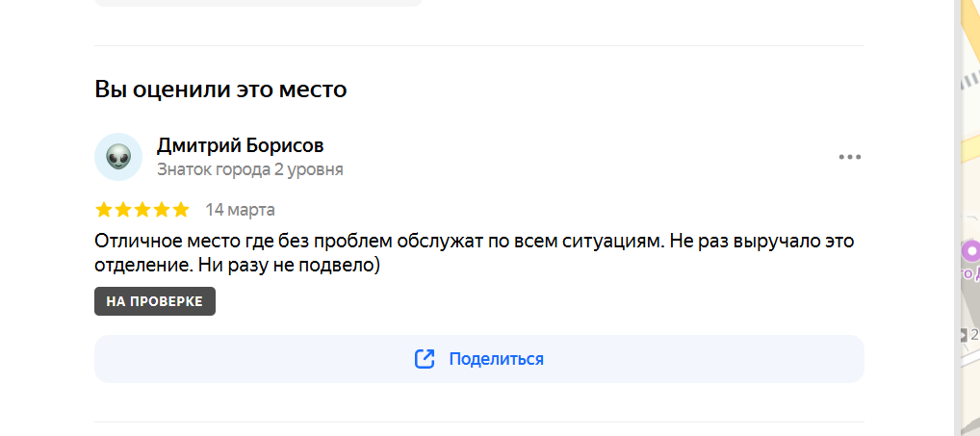This screenshot has height=436, width=980.
Task: Click the 14 марта review date
Action: 240,210
